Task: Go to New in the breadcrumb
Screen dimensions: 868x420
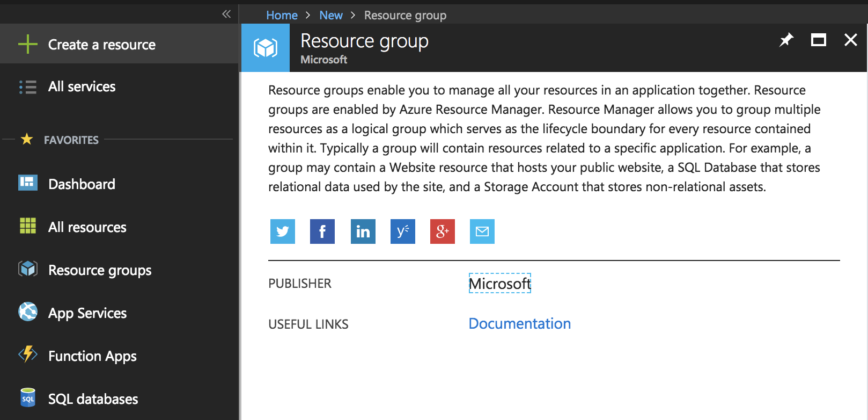Action: 331,15
